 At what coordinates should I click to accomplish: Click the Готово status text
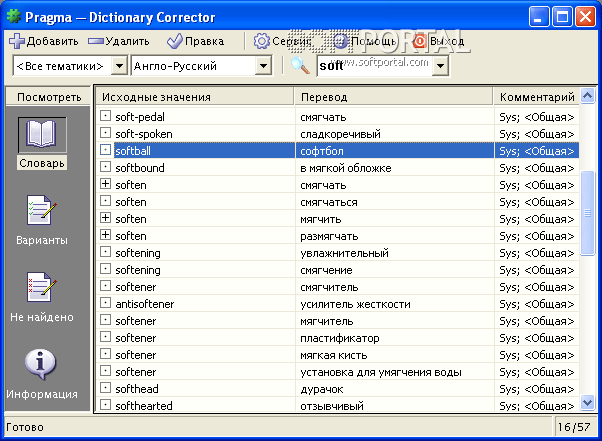(25, 427)
